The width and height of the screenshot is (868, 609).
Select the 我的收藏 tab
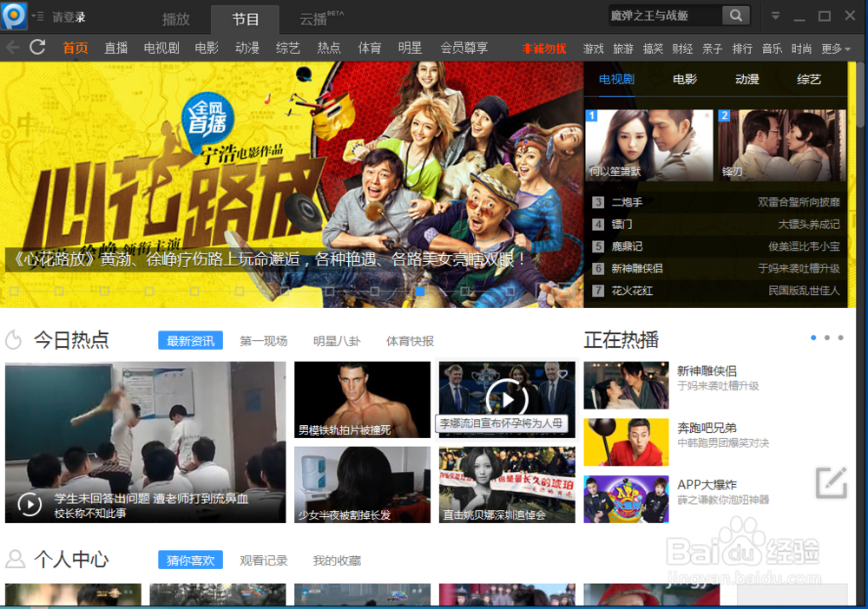pos(337,560)
